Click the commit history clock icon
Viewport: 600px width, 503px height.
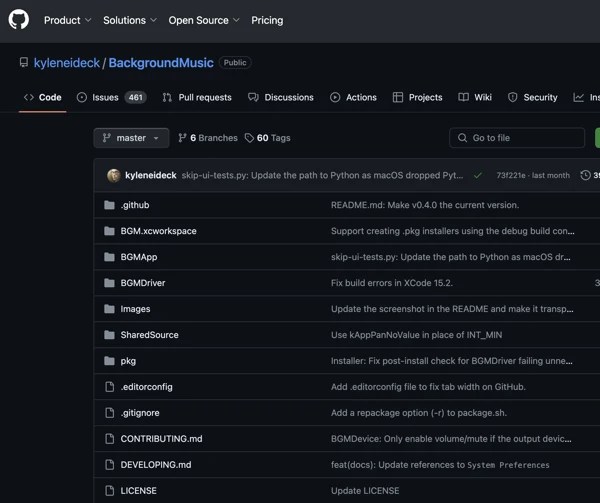pyautogui.click(x=585, y=175)
